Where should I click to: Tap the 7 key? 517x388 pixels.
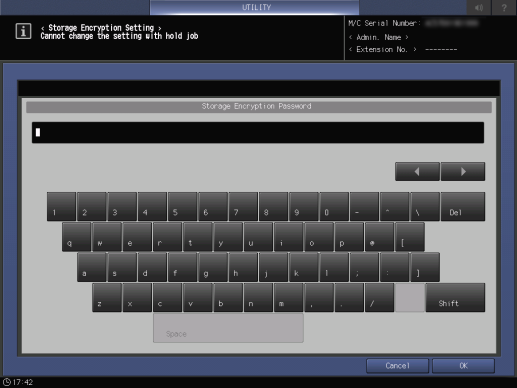pos(243,206)
